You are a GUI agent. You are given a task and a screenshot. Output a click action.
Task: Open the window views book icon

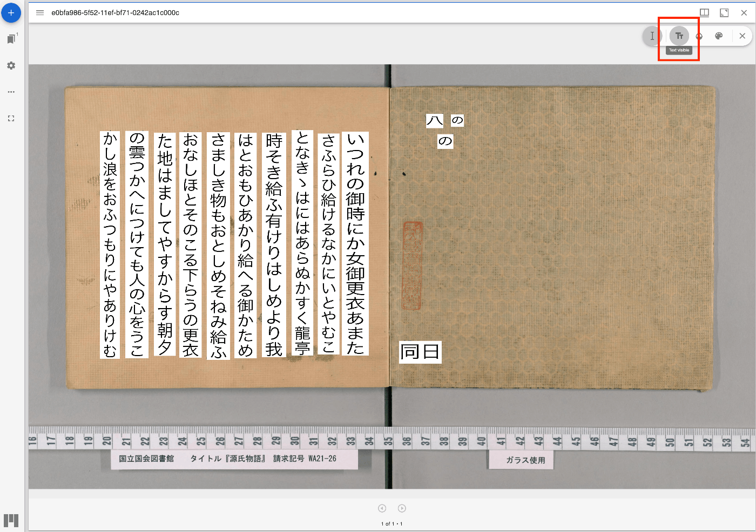pos(704,12)
